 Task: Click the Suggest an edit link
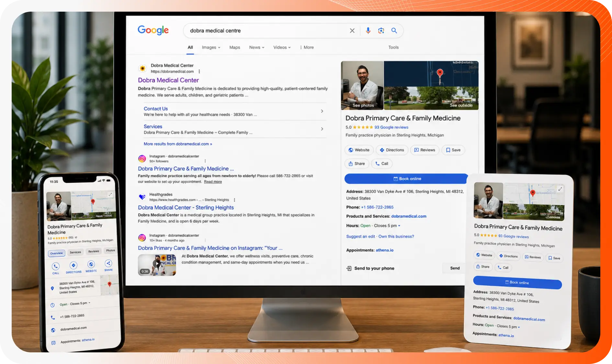tap(360, 237)
